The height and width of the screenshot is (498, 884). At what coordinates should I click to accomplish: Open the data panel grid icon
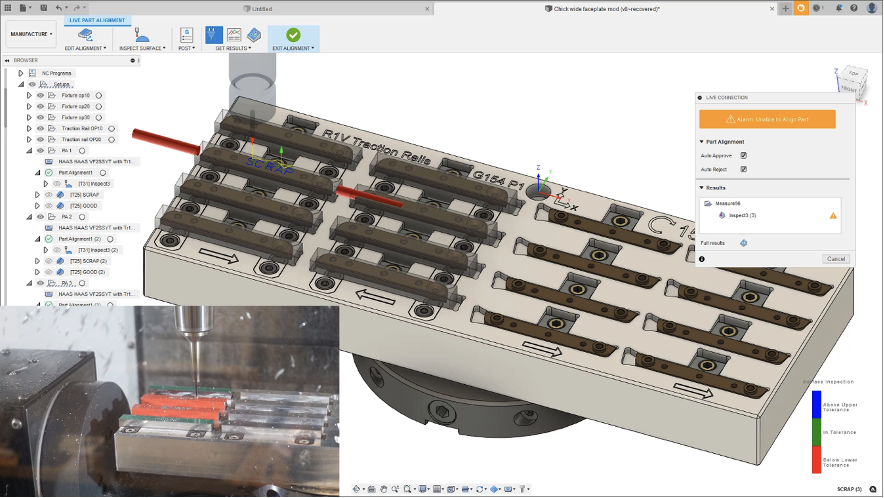point(8,8)
